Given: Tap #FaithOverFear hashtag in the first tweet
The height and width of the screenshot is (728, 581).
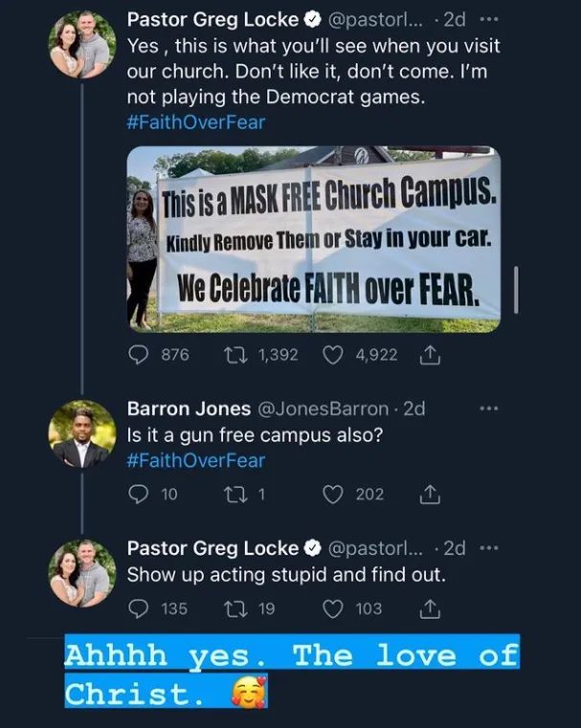Looking at the screenshot, I should tap(195, 121).
